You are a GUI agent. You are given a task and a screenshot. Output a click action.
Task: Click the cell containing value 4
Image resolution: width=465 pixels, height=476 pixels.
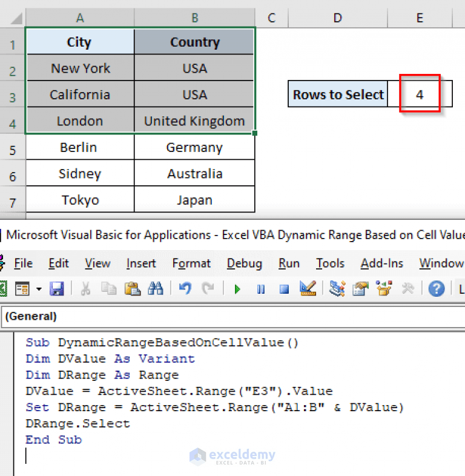420,94
